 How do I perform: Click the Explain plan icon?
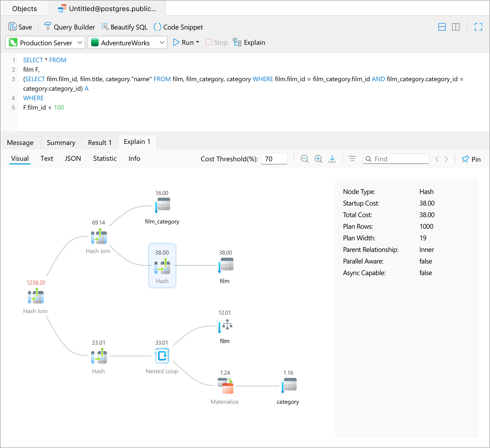(x=237, y=42)
